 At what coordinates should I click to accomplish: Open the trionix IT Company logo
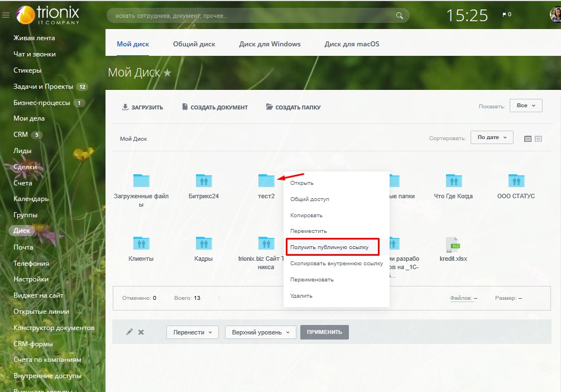47,15
